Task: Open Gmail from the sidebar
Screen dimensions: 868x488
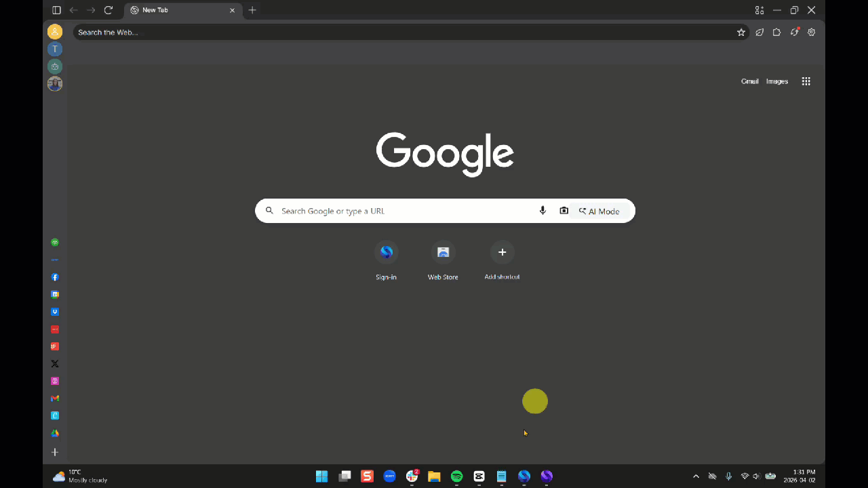Action: tap(55, 399)
